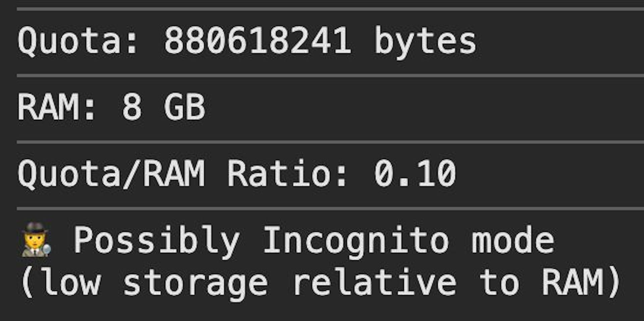Screen dimensions: 644x321
Task: Click the text "(low" on the last line
Action: pyautogui.click(x=60, y=282)
